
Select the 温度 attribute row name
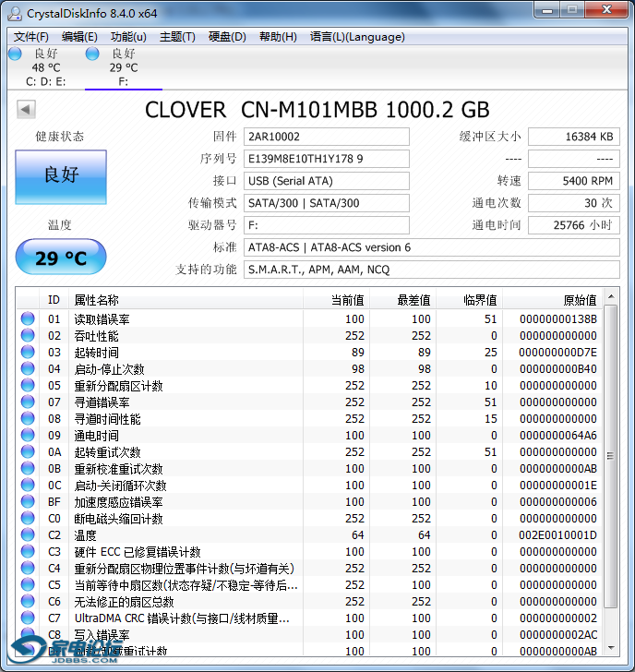(x=85, y=534)
